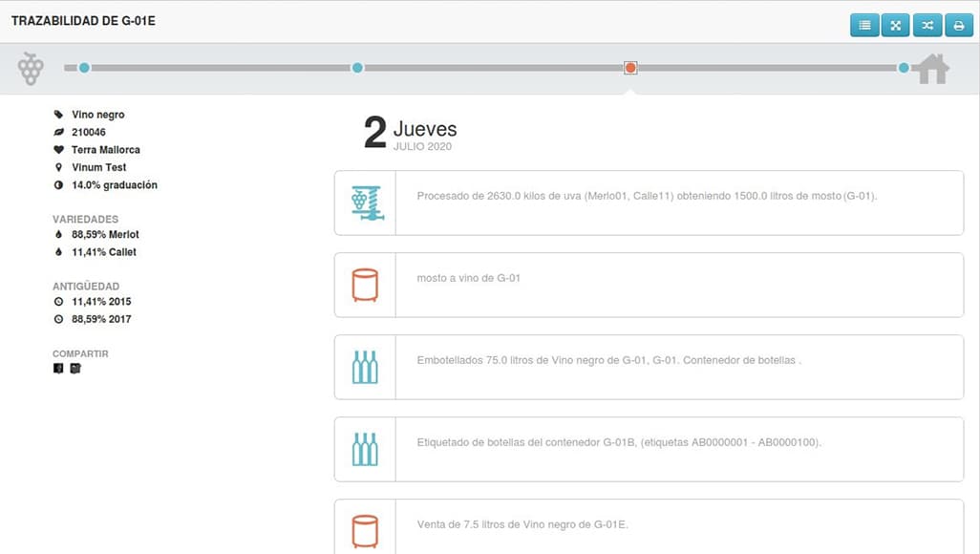This screenshot has width=980, height=554.
Task: Click the fullscreen expand arrows button
Action: (896, 26)
